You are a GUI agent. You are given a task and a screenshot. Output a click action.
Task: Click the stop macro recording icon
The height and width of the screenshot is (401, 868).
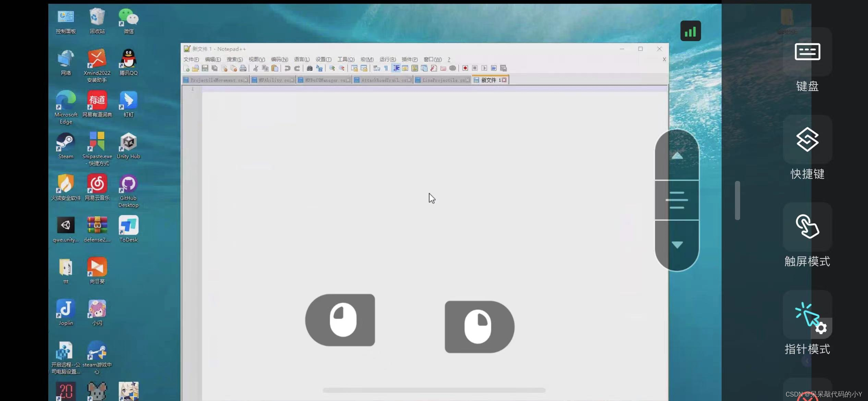(x=475, y=68)
